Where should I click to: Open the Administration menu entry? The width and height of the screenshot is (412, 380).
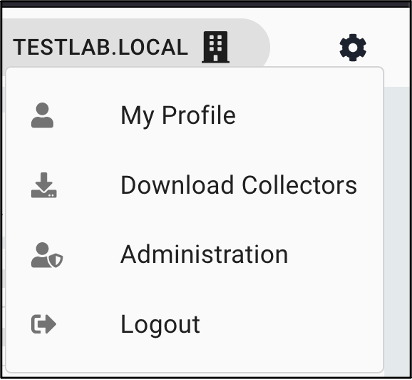pos(195,255)
